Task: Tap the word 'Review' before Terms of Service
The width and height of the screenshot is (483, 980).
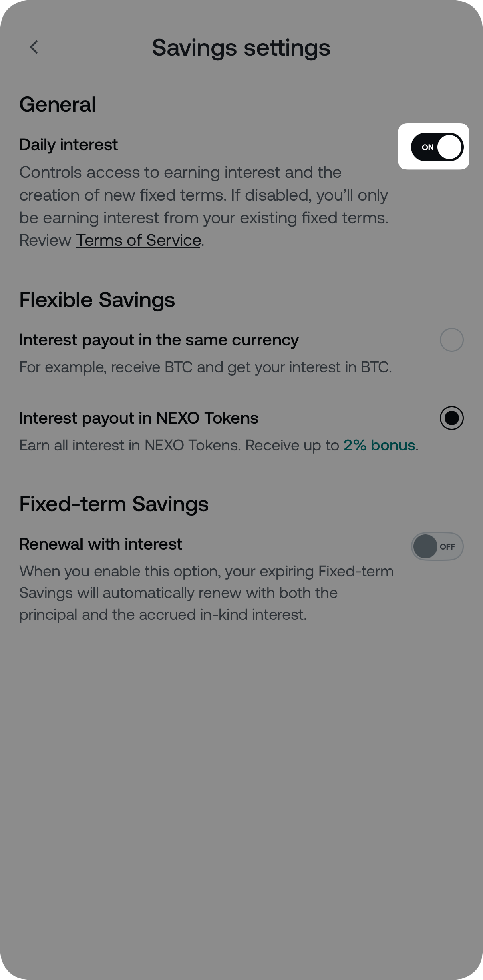Action: (x=45, y=241)
